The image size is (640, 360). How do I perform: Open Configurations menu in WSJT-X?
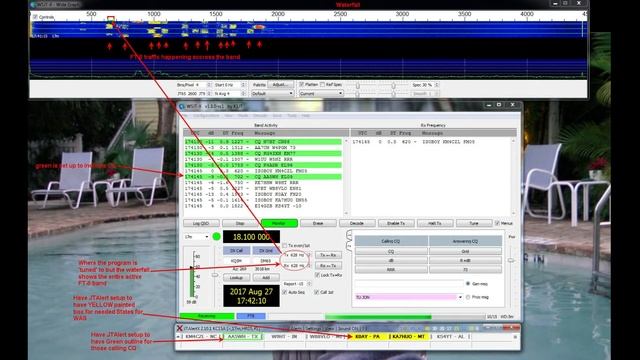pyautogui.click(x=206, y=116)
